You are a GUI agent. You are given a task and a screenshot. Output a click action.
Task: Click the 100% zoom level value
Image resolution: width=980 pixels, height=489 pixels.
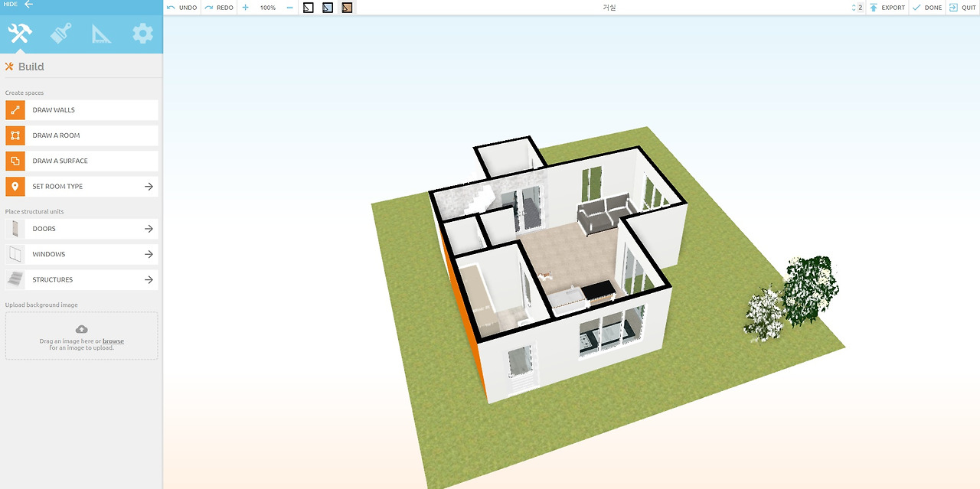pos(267,8)
